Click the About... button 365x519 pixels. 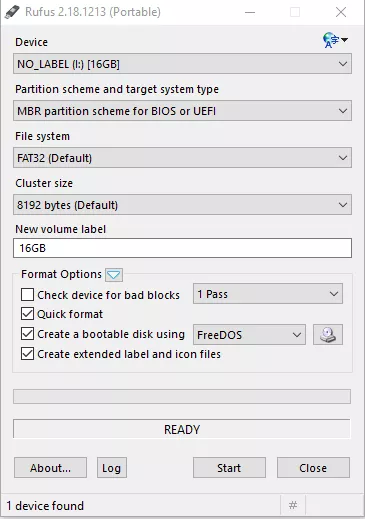[50, 468]
